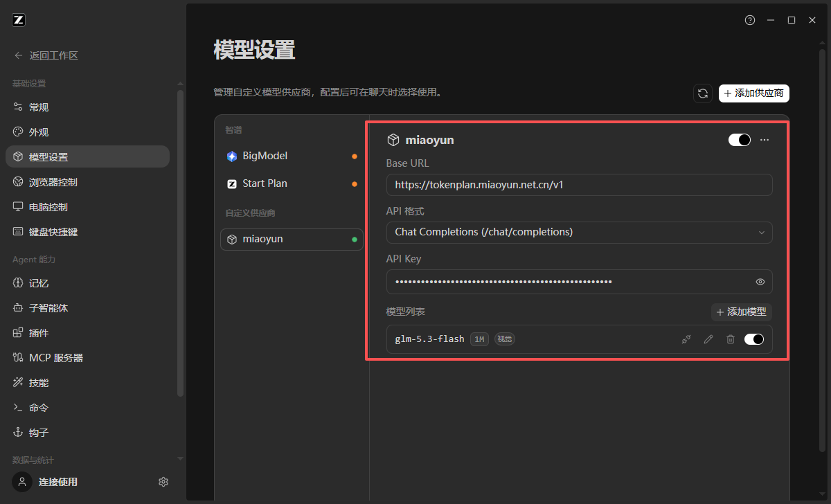
Task: Open settings gear next to 连接使用
Action: click(x=163, y=482)
